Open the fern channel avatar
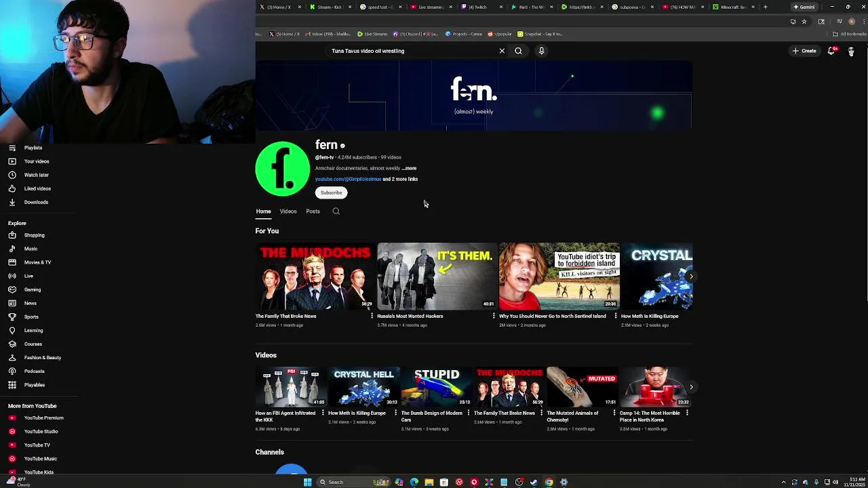The image size is (868, 488). 282,169
